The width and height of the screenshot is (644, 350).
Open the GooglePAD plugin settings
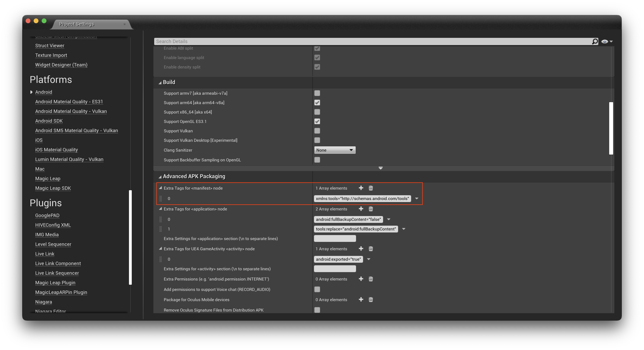[47, 215]
